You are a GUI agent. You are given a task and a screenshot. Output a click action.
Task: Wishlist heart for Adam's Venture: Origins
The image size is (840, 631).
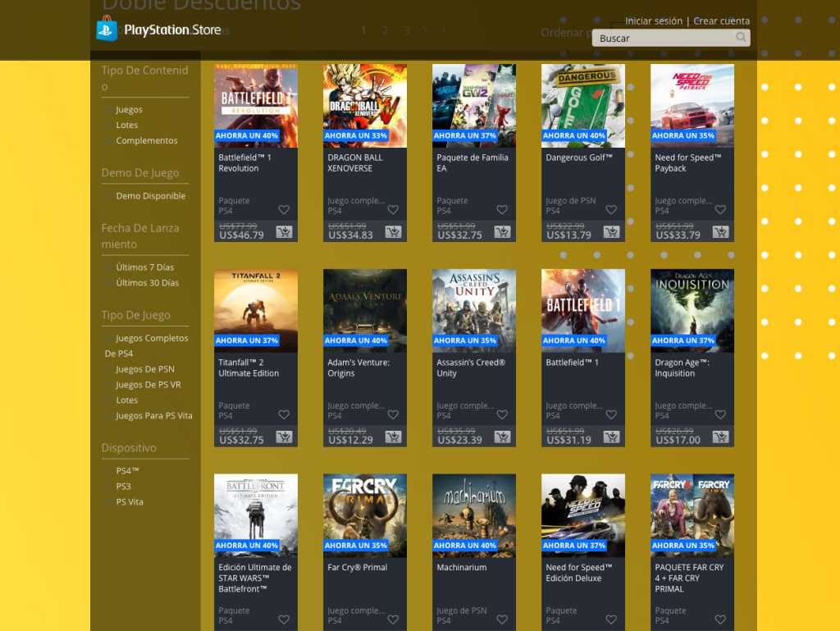click(x=393, y=414)
